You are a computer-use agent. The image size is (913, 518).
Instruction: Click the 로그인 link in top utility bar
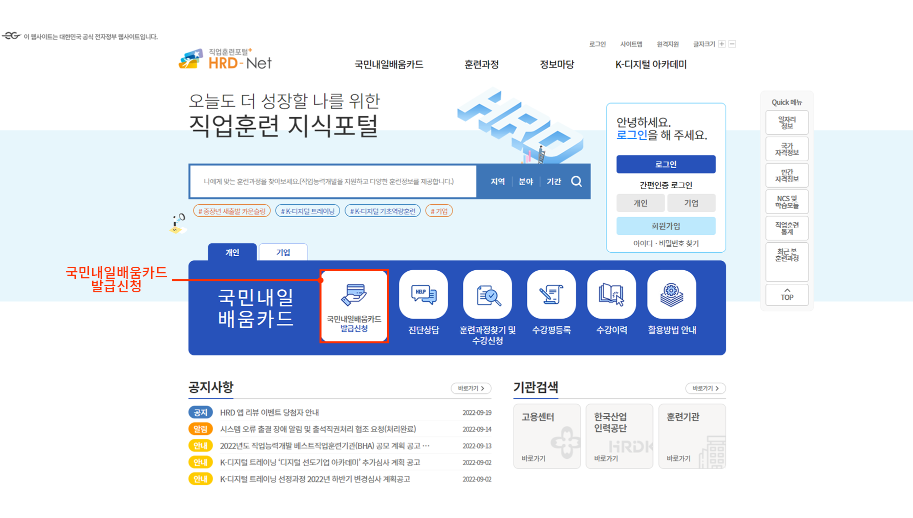point(597,44)
